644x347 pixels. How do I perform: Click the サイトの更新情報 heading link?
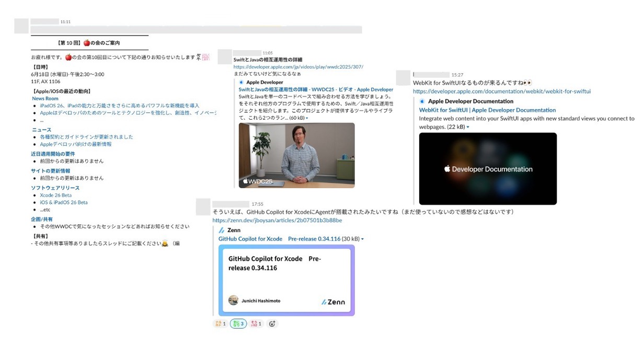50,171
